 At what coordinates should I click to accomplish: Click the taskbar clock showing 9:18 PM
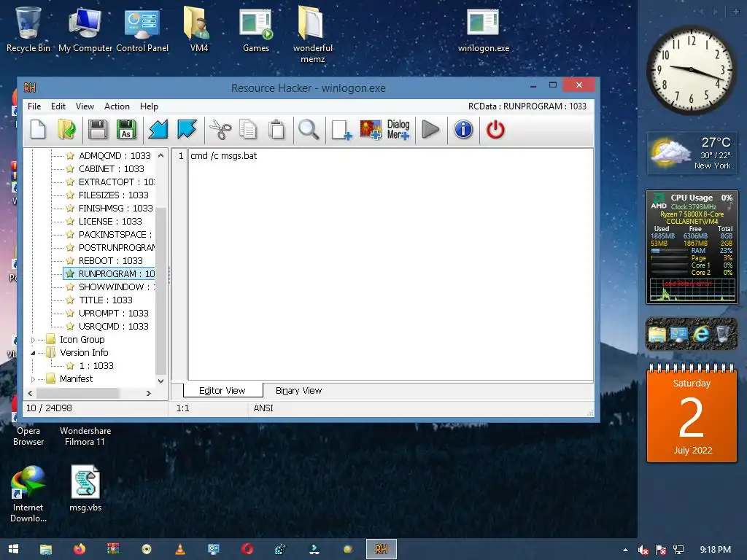point(715,550)
